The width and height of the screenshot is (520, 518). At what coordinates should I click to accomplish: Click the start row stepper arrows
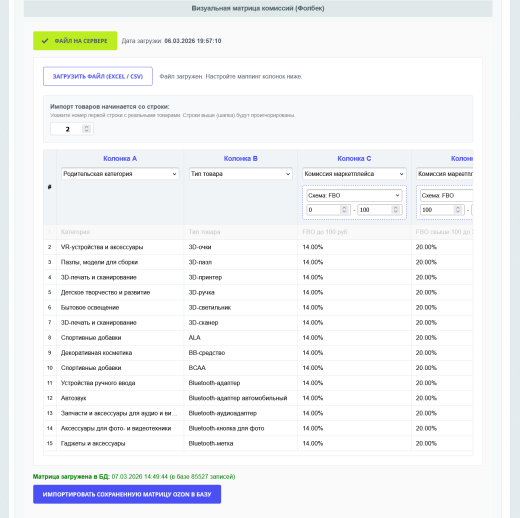pyautogui.click(x=87, y=129)
